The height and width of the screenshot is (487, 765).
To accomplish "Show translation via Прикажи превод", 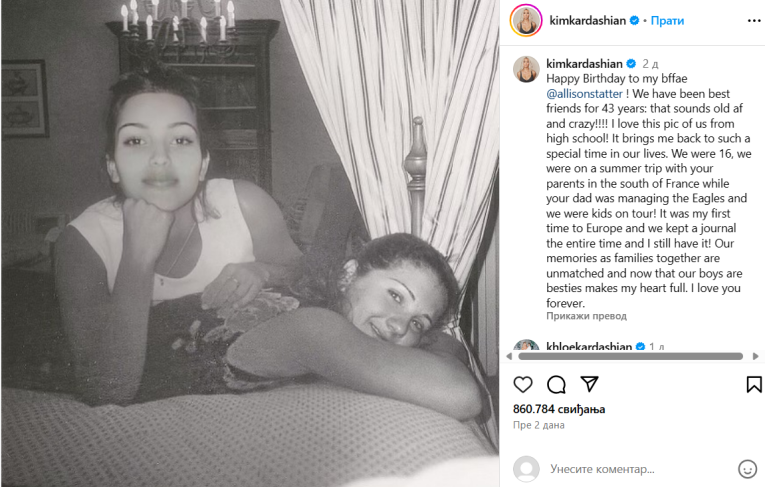I will coord(586,316).
